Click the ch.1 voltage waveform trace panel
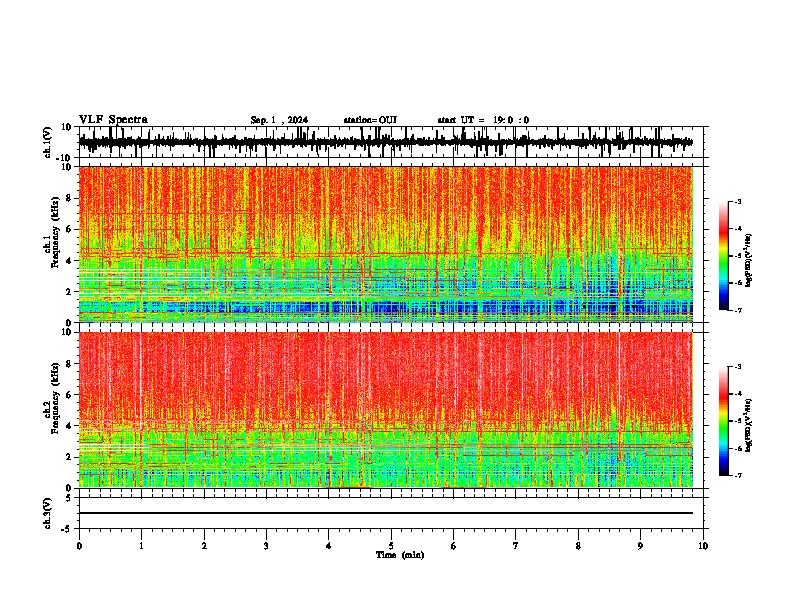 click(391, 142)
